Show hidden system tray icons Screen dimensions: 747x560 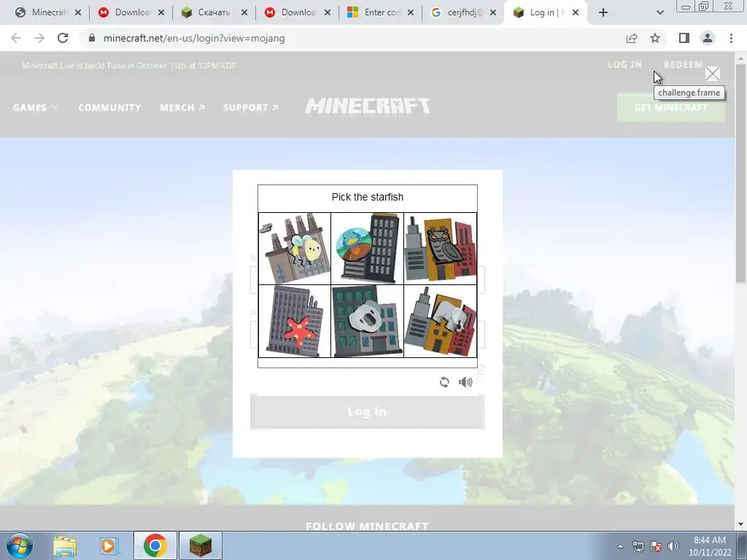[x=620, y=546]
